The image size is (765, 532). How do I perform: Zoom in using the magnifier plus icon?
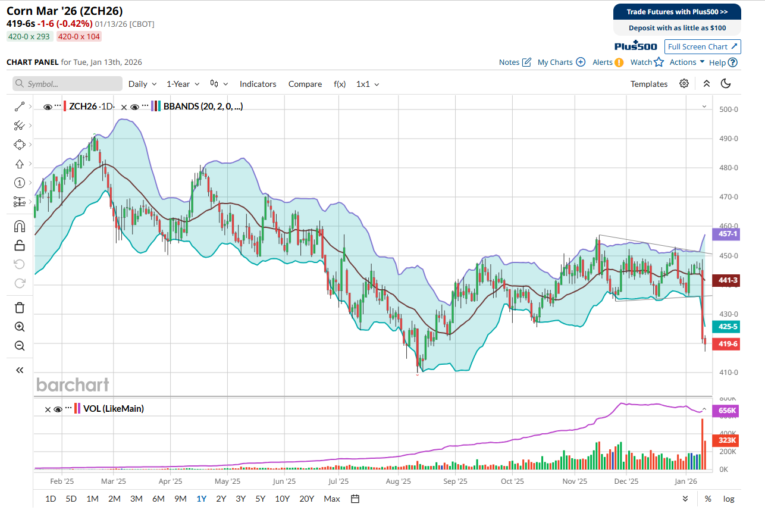coord(20,327)
